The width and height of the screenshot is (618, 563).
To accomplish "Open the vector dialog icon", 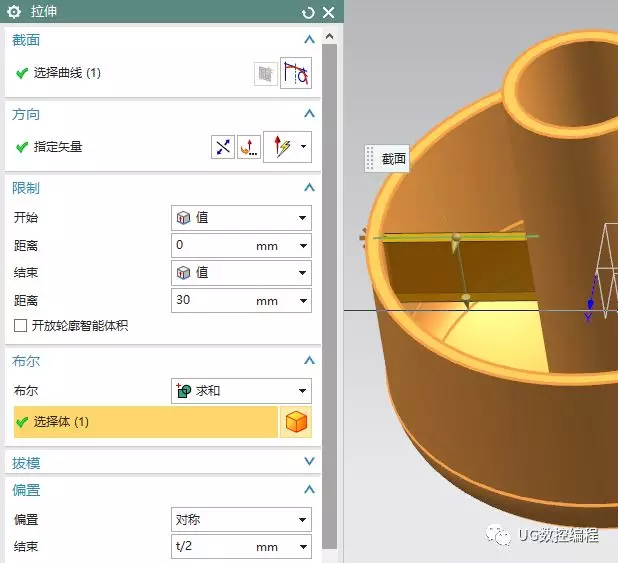I will [x=249, y=147].
